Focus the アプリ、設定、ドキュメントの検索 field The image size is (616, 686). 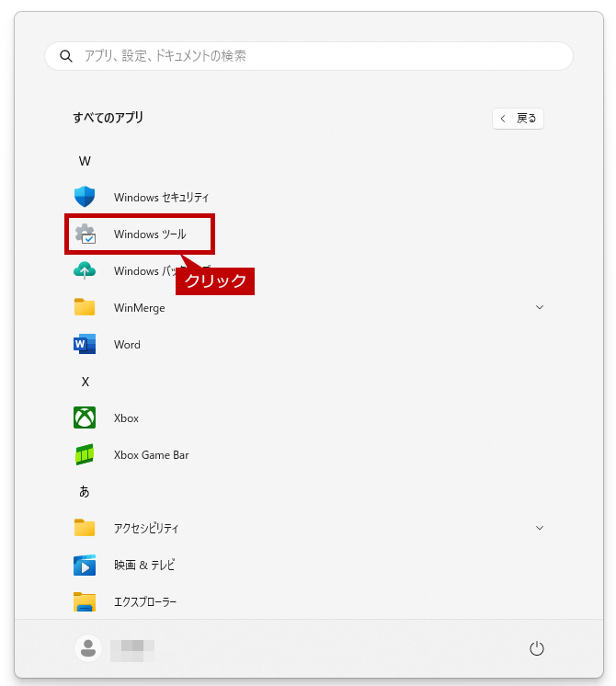(309, 56)
